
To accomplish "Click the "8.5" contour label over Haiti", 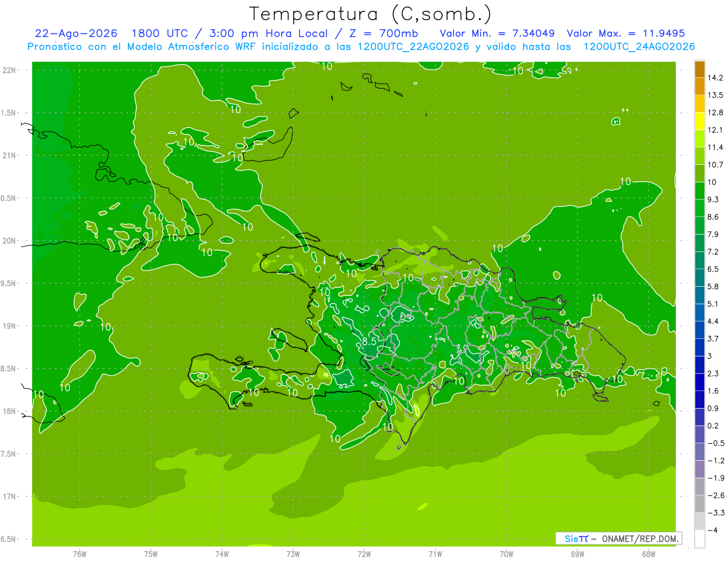I will coord(369,341).
